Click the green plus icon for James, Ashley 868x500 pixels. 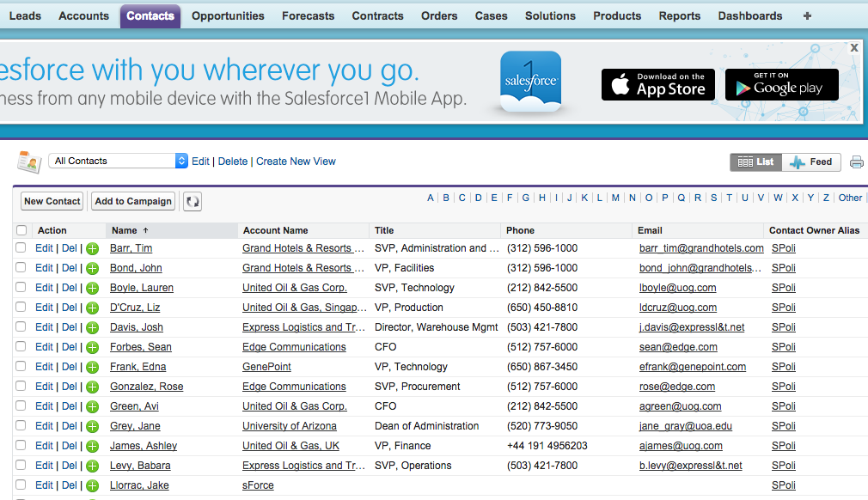[x=93, y=447]
